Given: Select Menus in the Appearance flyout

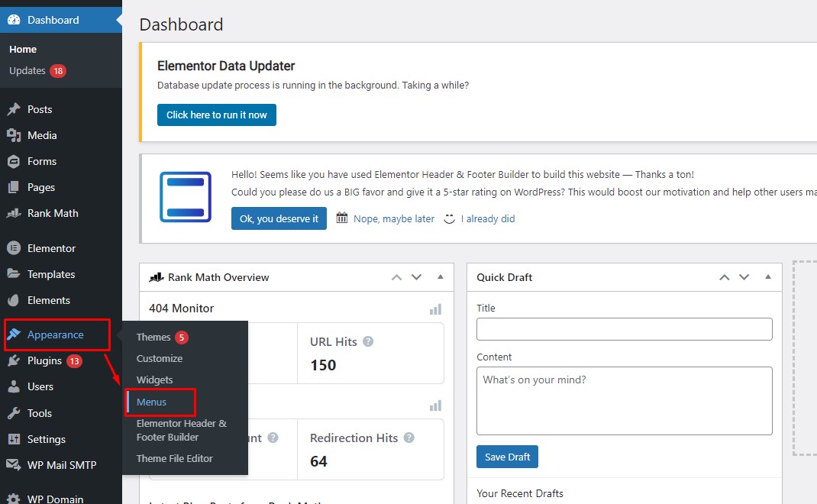Looking at the screenshot, I should coord(151,402).
